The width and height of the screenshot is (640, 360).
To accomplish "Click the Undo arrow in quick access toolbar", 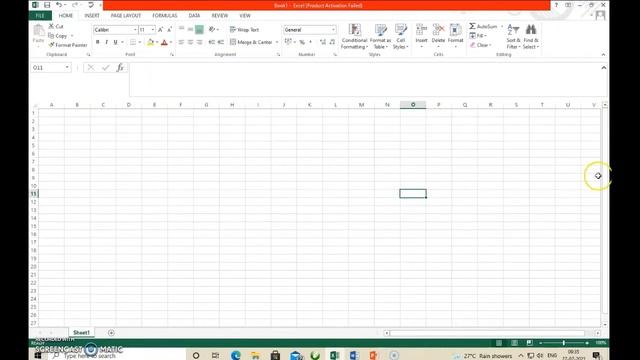I will 59,5.
